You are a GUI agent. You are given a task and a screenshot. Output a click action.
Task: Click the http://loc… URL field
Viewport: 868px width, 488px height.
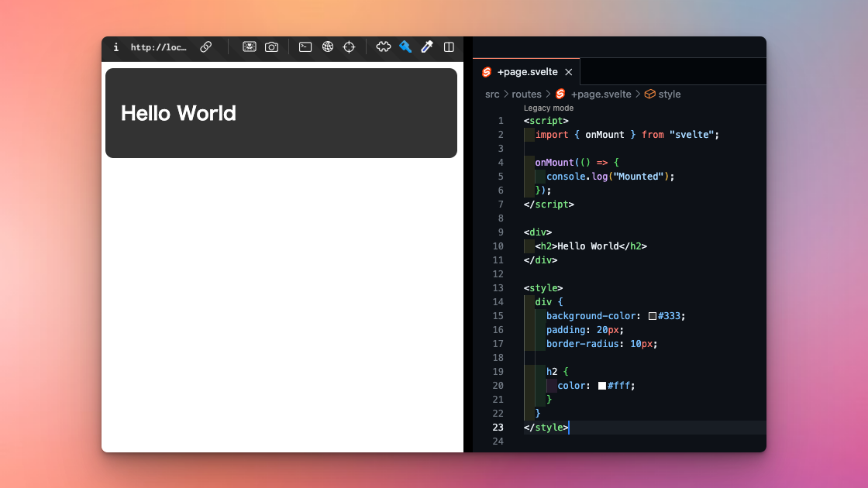pos(158,47)
